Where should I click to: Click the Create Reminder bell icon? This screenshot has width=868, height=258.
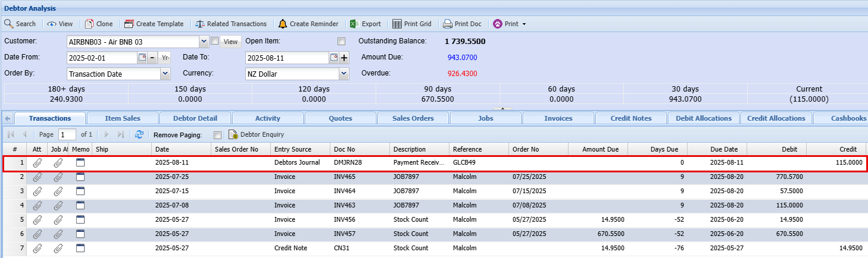point(282,24)
